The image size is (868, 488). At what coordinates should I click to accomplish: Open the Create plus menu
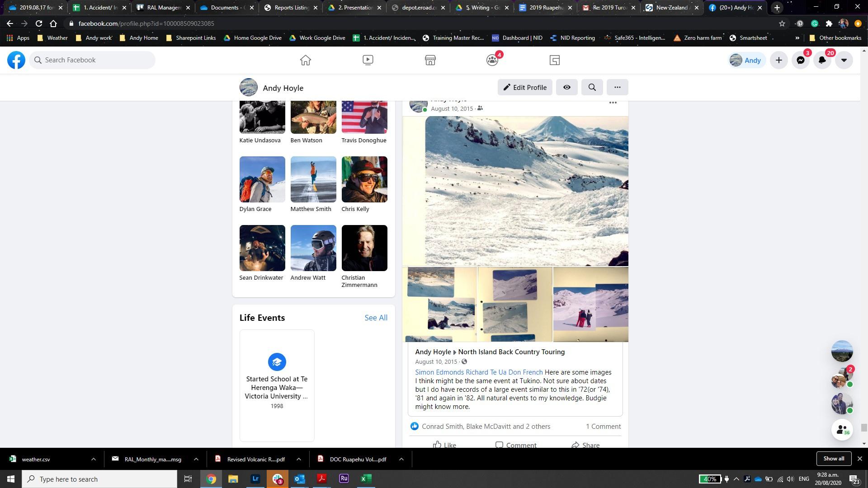coord(779,60)
